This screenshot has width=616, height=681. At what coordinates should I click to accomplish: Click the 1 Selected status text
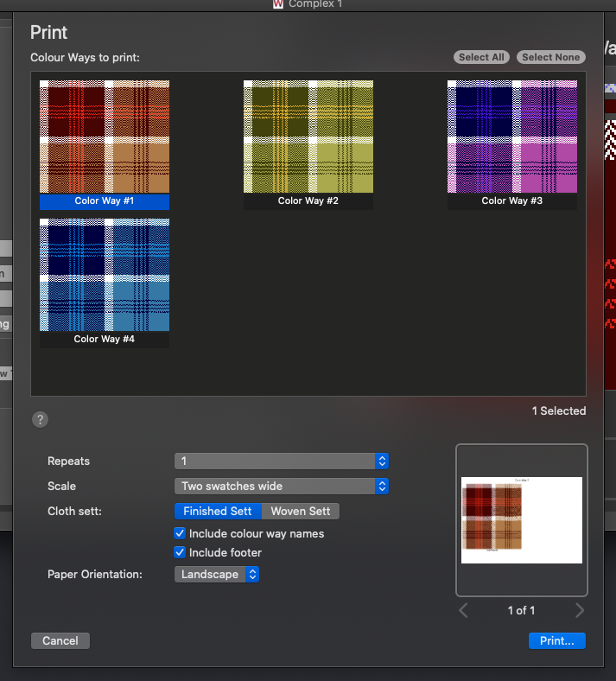tap(559, 411)
